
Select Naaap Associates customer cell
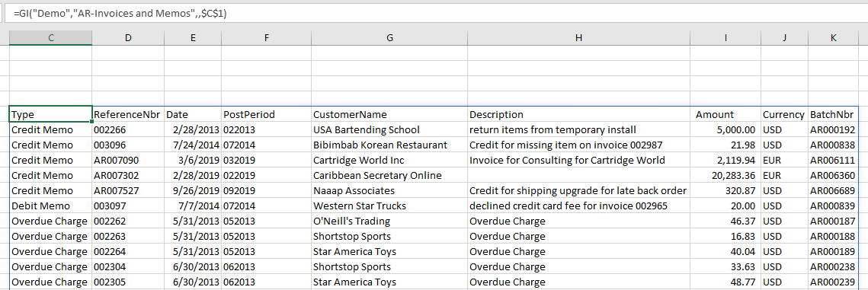pos(389,190)
